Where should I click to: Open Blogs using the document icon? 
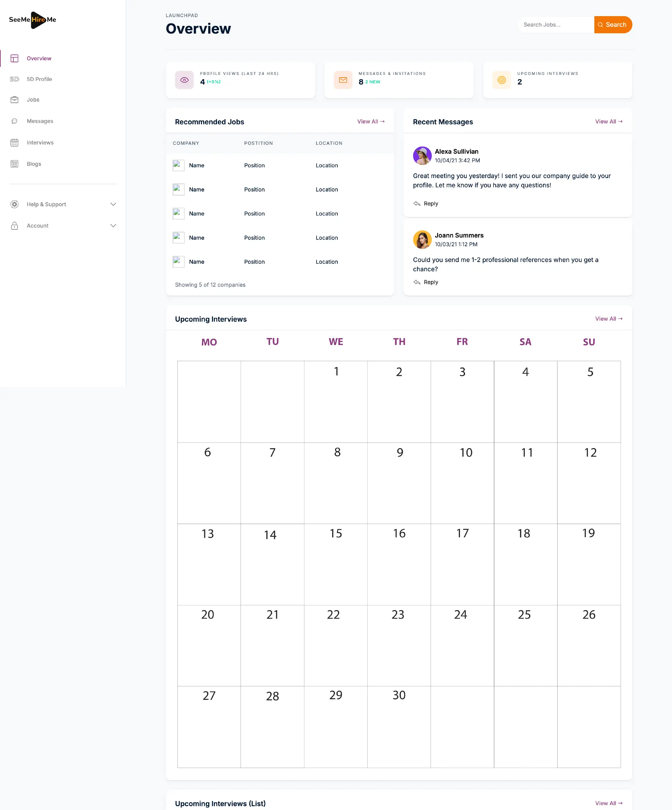(14, 164)
